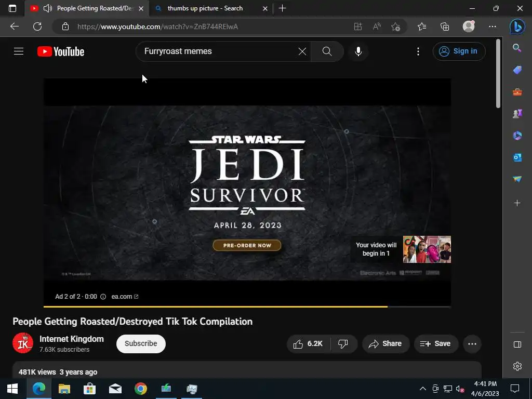Turn on Read Aloud from address bar

click(x=377, y=26)
